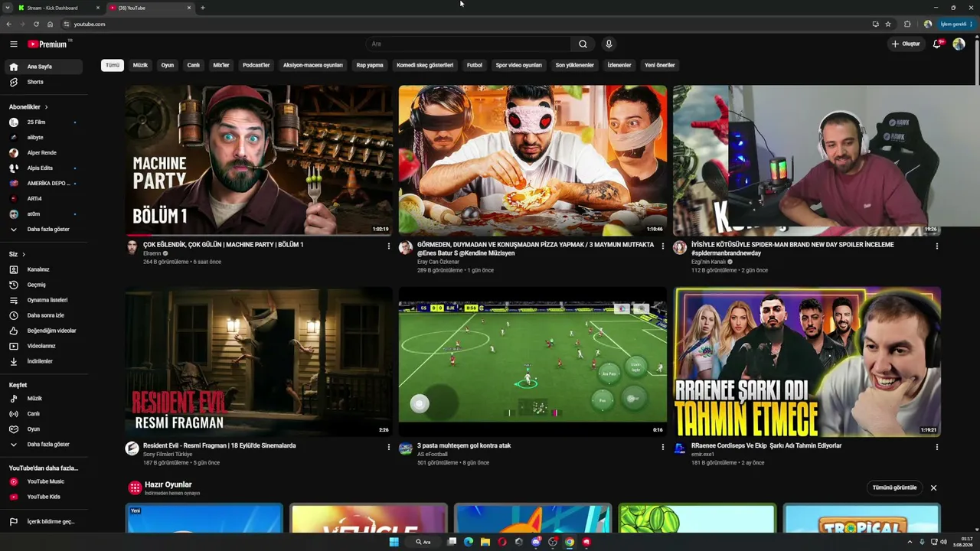The image size is (980, 551).
Task: Open options menu for Spider-Man video
Action: pos(936,246)
